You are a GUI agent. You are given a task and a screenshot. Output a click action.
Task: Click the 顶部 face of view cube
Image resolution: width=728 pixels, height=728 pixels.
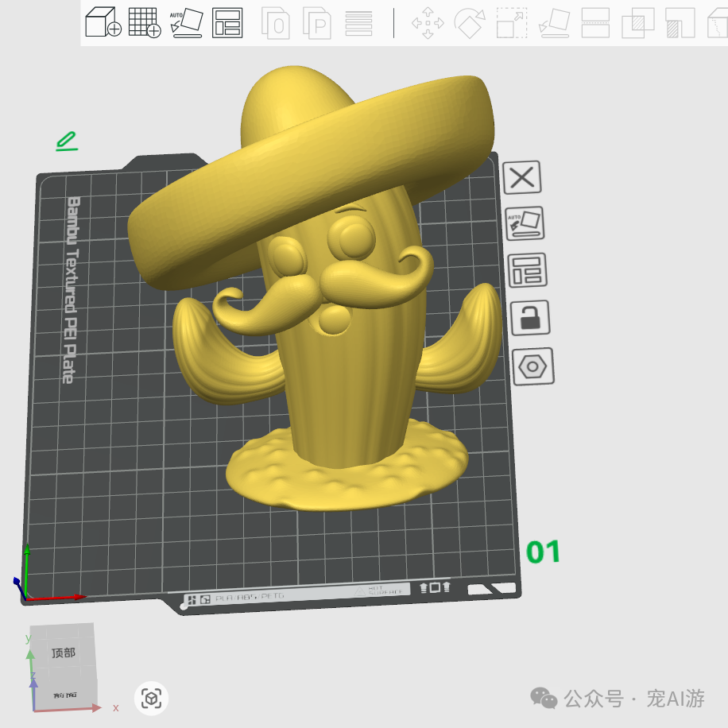coord(63,652)
